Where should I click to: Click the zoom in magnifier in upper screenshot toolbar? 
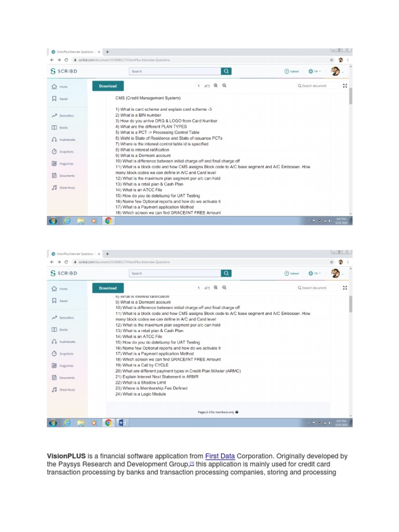[x=216, y=86]
